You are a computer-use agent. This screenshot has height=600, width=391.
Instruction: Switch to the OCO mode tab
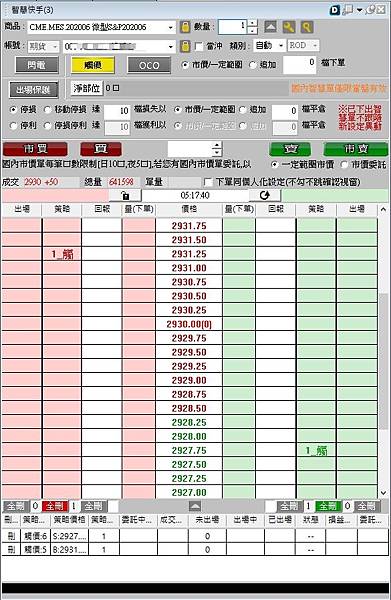tap(149, 65)
